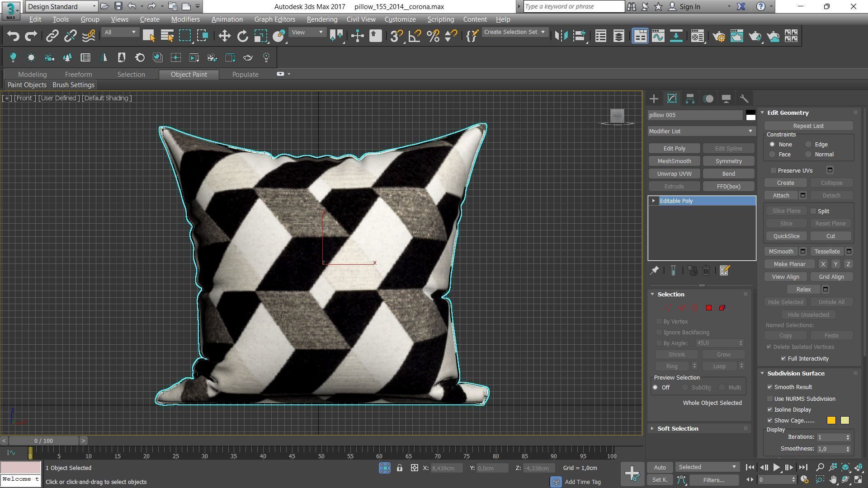Viewport: 868px width, 488px height.
Task: Expand the Soft Selection rollout
Action: 677,429
